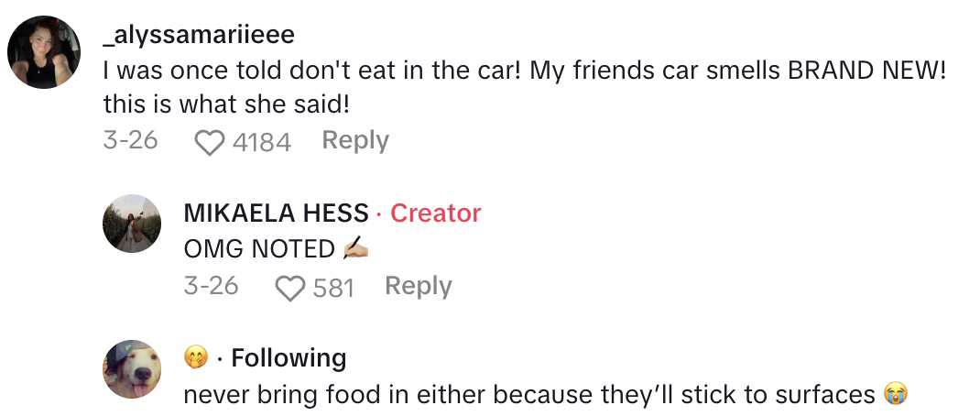Click the writing hand emoji
This screenshot has height=416, width=980.
pos(355,249)
